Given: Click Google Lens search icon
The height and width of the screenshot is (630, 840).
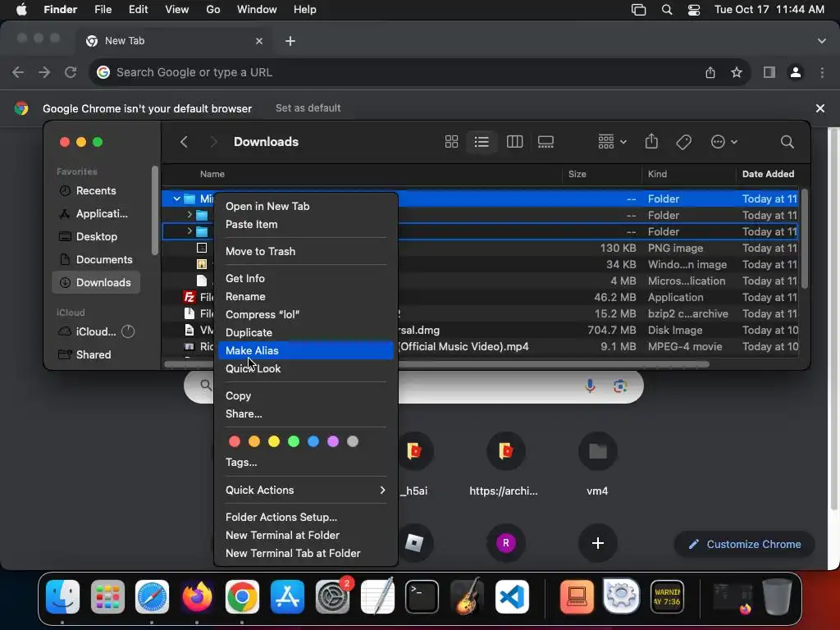Looking at the screenshot, I should [x=620, y=386].
